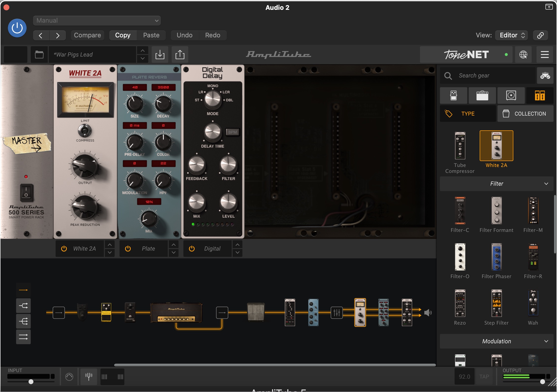Image resolution: width=557 pixels, height=392 pixels.
Task: Switch to the rack effects gear tab
Action: click(540, 95)
